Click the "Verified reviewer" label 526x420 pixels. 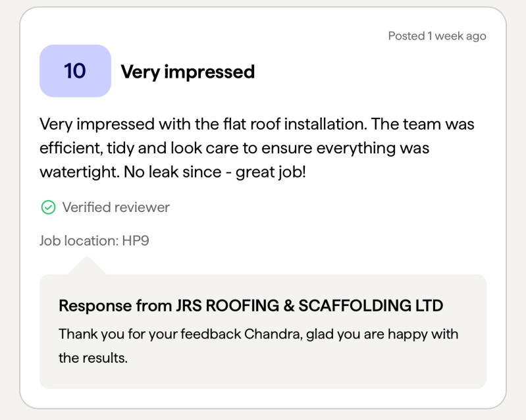116,207
